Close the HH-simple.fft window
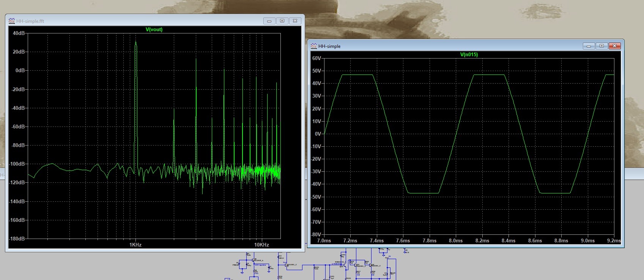 coord(295,21)
